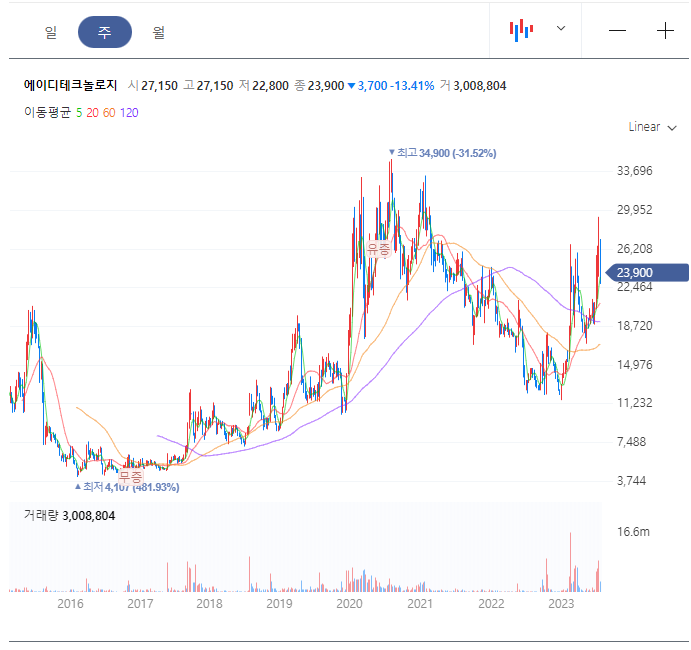Click the 이동평균 moving average label

click(x=47, y=112)
